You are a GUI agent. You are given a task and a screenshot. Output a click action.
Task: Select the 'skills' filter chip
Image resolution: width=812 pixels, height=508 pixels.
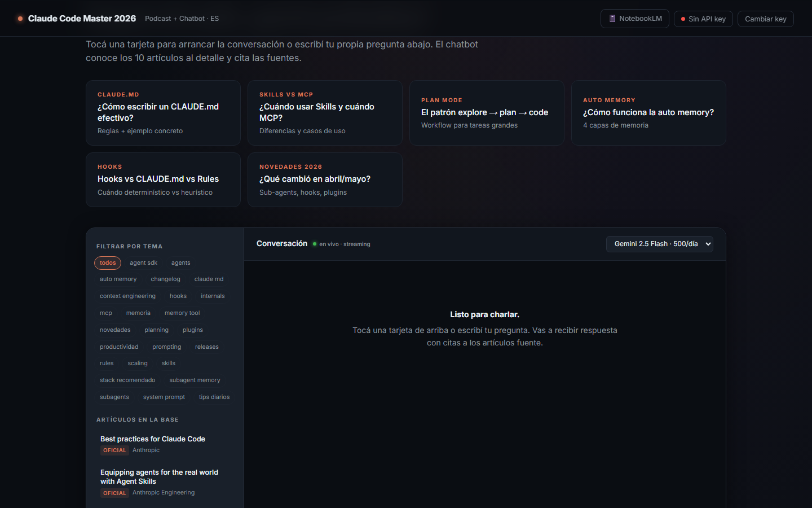(169, 364)
